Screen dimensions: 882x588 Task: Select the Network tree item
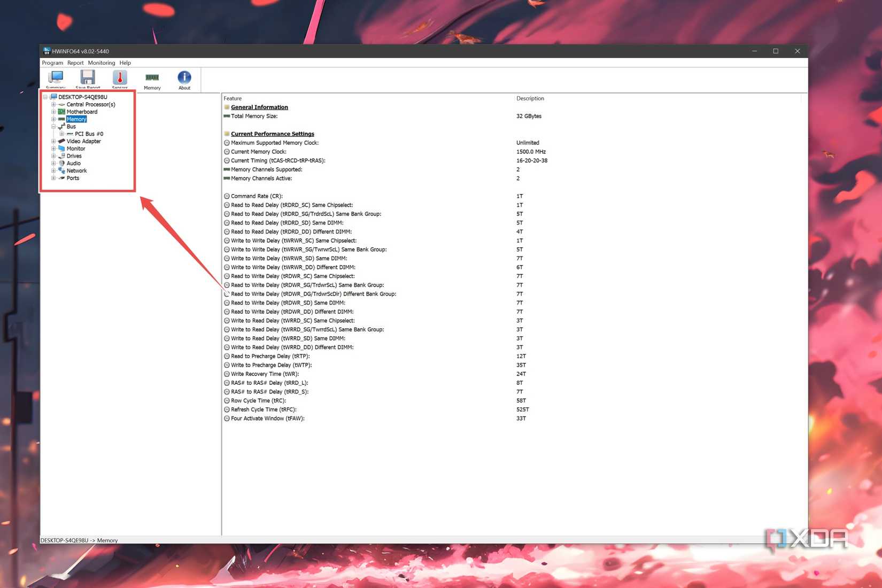click(x=76, y=171)
